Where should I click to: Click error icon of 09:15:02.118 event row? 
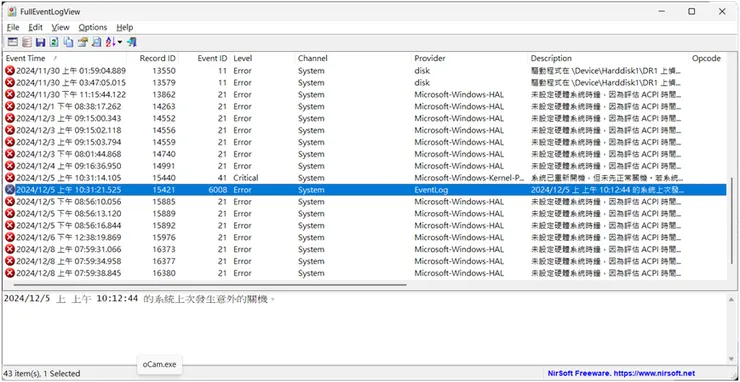pos(10,130)
